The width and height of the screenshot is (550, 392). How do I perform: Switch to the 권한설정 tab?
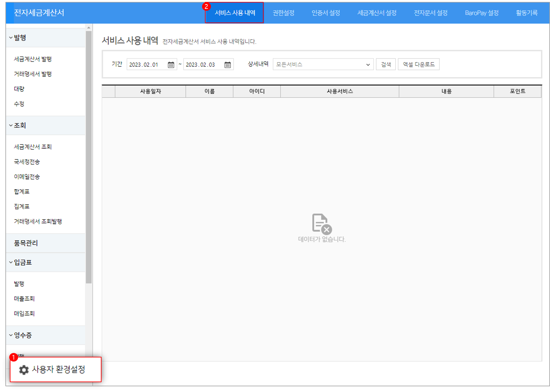click(283, 13)
